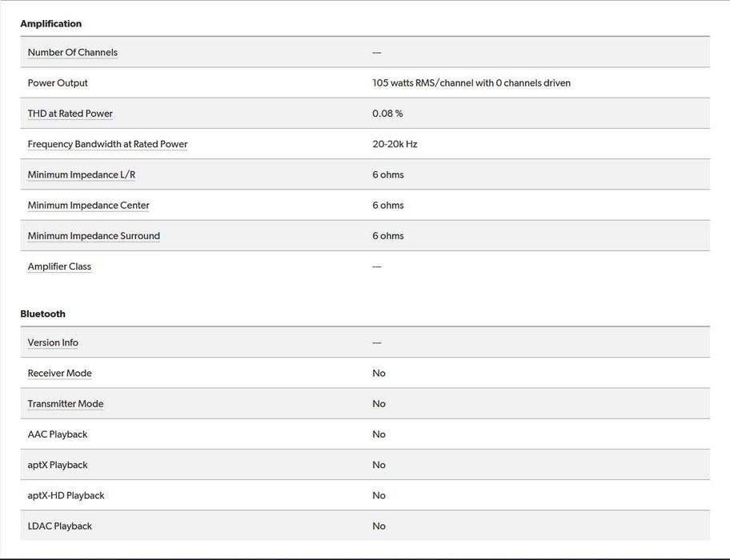Click the AAC Playback row label

tap(58, 434)
